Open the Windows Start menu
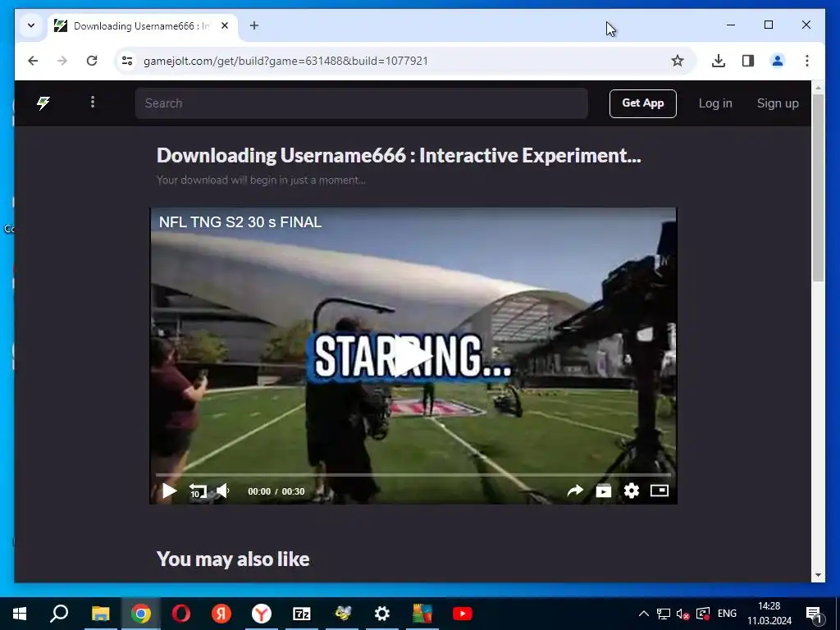Screen dimensions: 840x630 point(20,614)
